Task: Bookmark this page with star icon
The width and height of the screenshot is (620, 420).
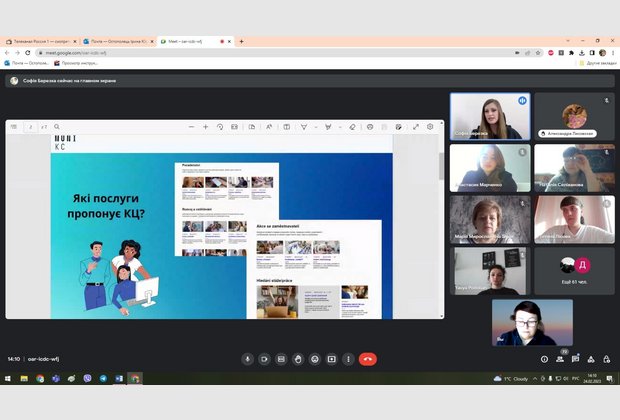Action: pos(538,53)
